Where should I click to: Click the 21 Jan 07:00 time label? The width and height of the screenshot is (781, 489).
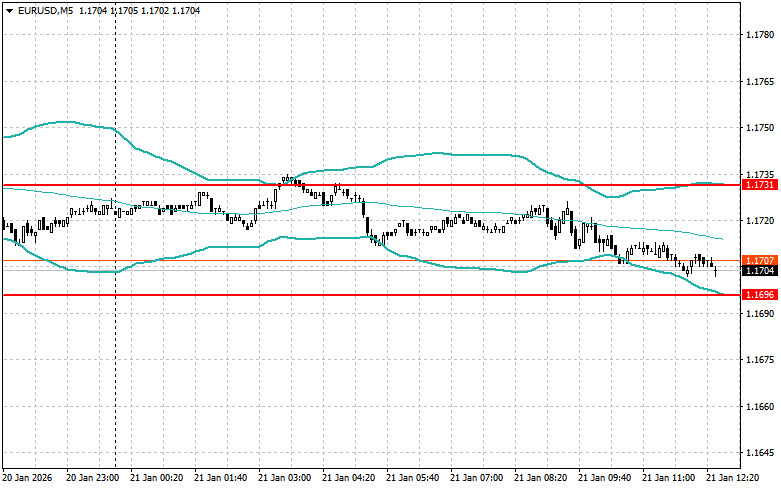[x=477, y=478]
